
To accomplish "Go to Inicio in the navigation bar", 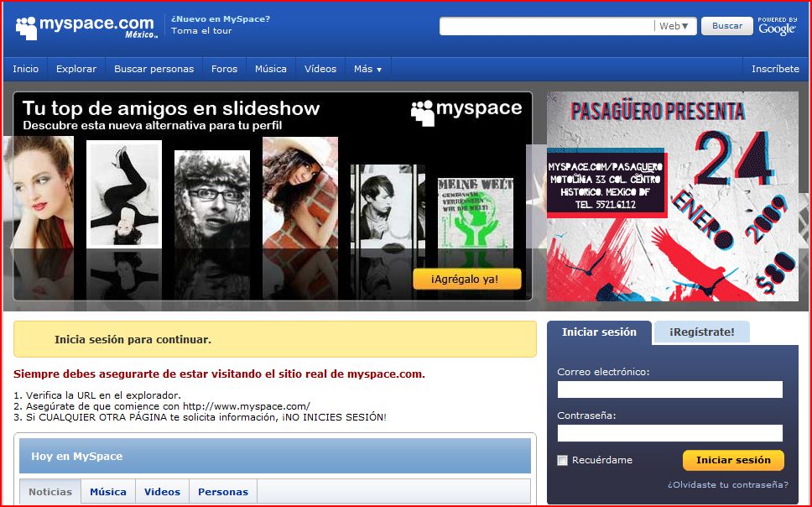I will click(26, 69).
